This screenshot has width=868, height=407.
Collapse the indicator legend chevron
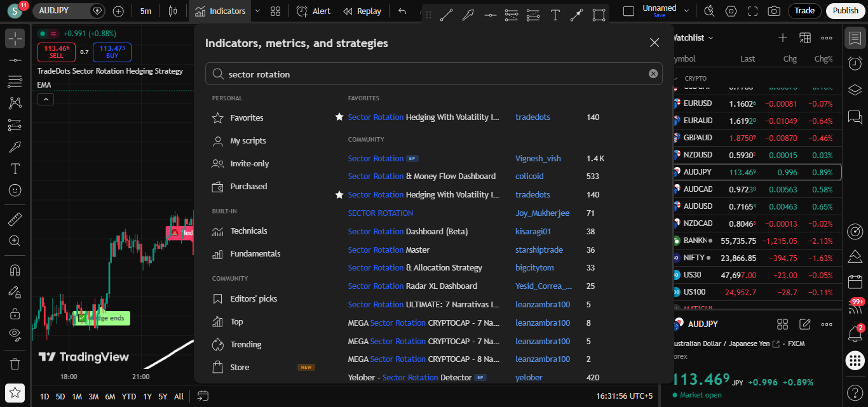click(x=46, y=99)
